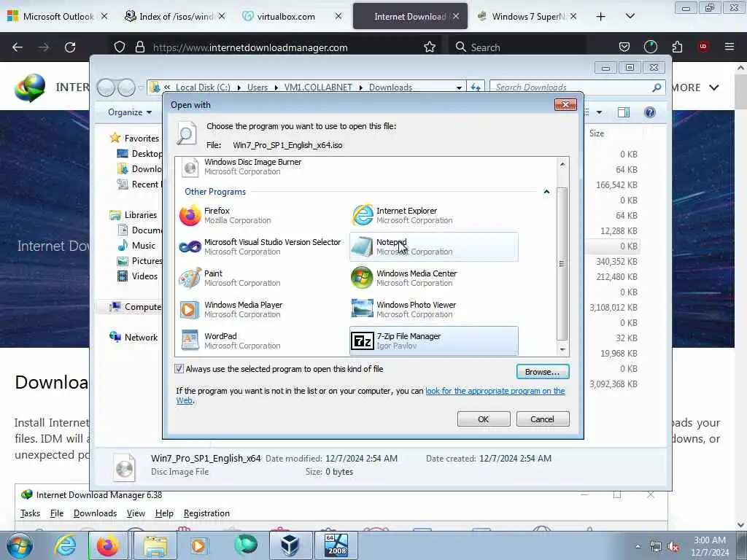Open the Tasks menu in Internet Download Manager
Screen dimensions: 747x560
click(x=30, y=513)
